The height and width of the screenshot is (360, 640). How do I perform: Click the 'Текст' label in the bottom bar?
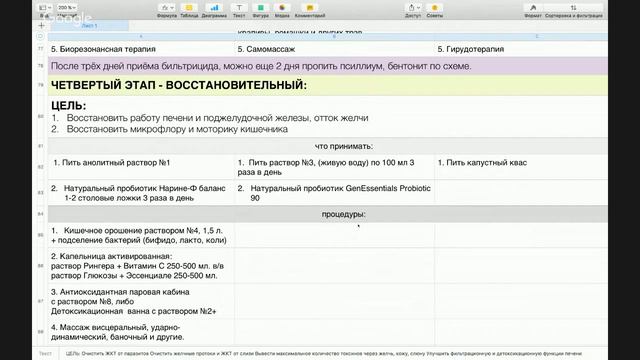click(45, 353)
